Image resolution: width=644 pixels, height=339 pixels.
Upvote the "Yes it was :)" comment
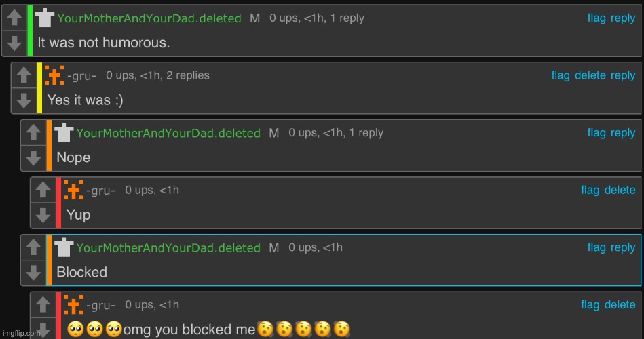(x=24, y=75)
